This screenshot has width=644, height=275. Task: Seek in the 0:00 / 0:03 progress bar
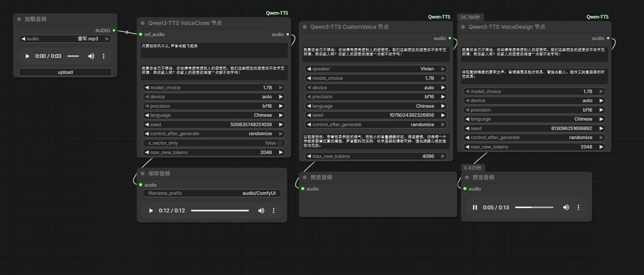click(73, 56)
